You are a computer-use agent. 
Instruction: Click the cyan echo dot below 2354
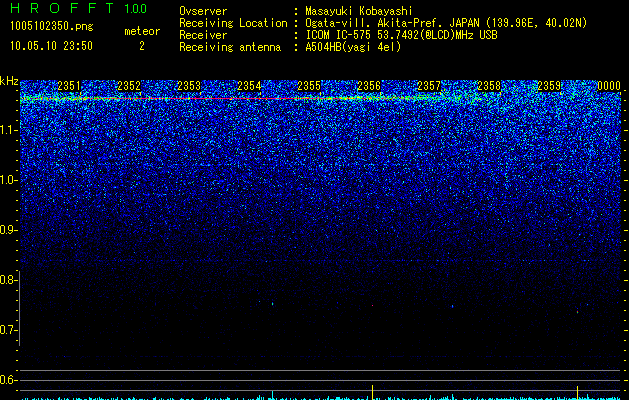[272, 304]
